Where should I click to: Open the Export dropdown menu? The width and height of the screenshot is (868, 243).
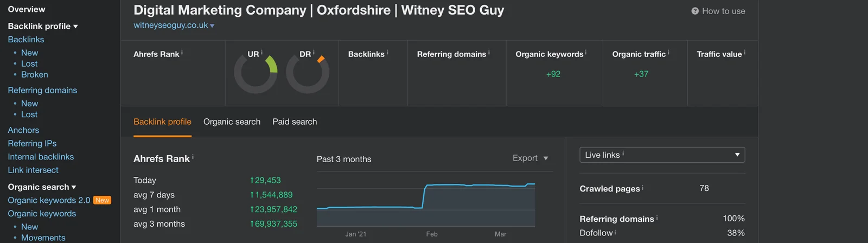coord(531,158)
